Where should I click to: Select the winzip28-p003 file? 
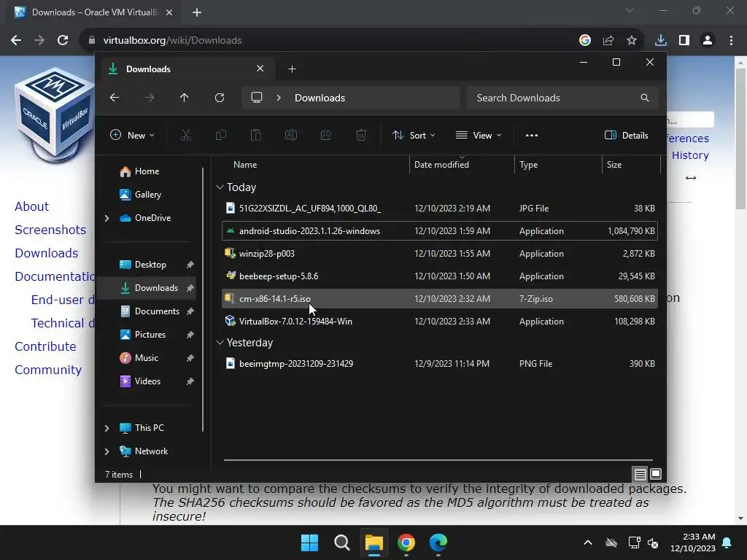click(440, 254)
